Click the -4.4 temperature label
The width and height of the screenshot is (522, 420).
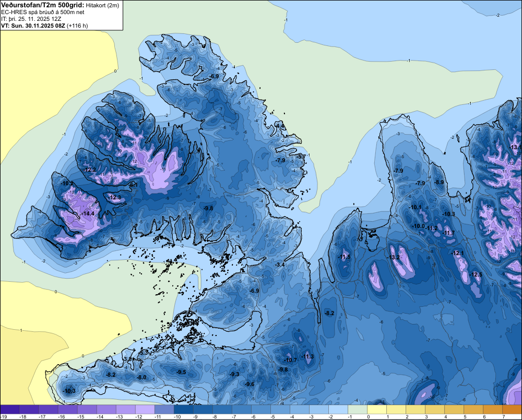[280, 126]
